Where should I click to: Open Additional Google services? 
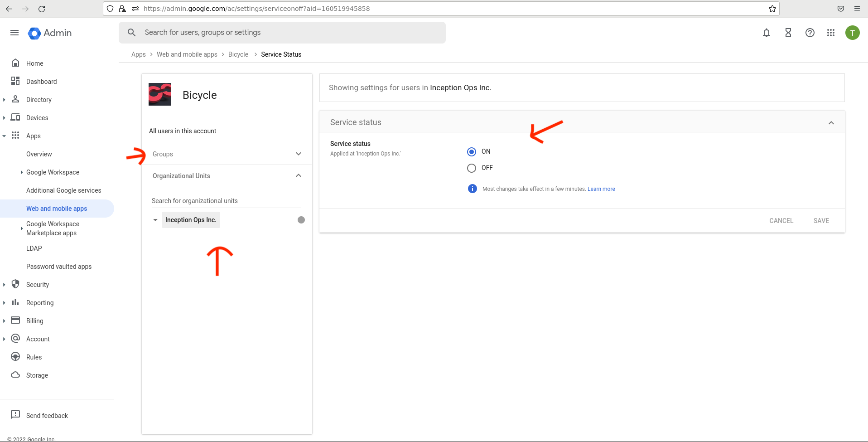click(63, 190)
